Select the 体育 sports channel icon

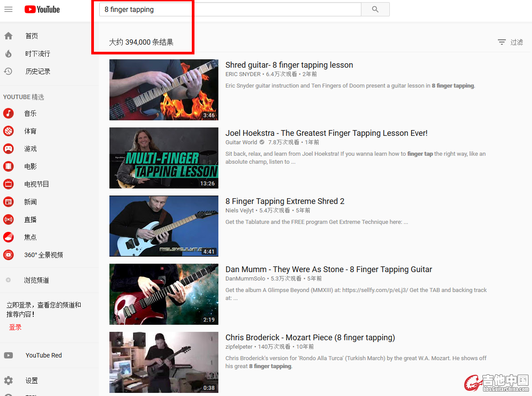(x=8, y=131)
